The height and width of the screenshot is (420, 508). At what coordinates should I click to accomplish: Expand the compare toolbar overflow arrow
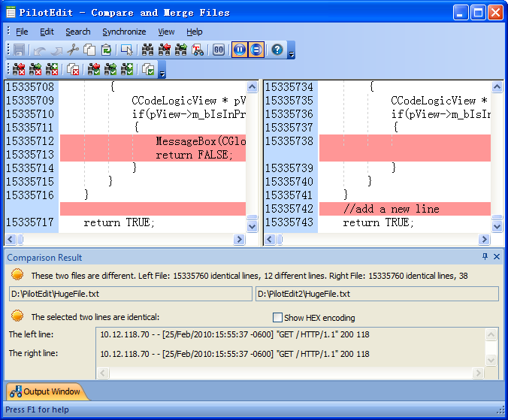tap(162, 73)
